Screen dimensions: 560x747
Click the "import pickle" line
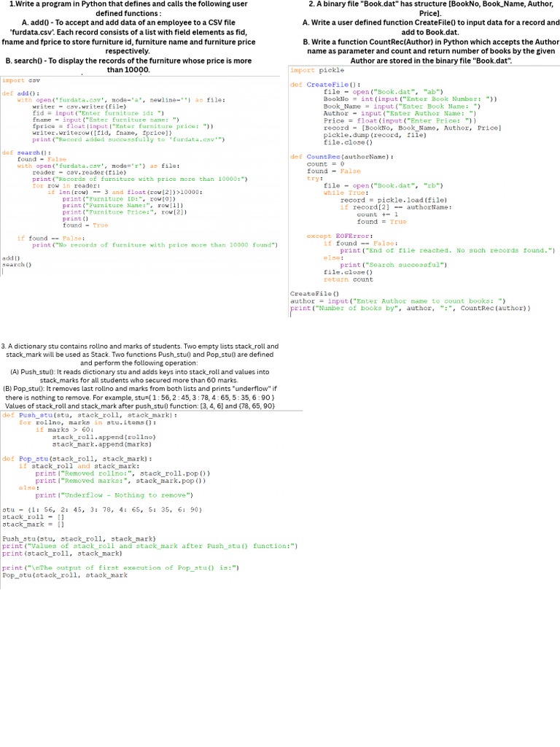click(x=317, y=71)
